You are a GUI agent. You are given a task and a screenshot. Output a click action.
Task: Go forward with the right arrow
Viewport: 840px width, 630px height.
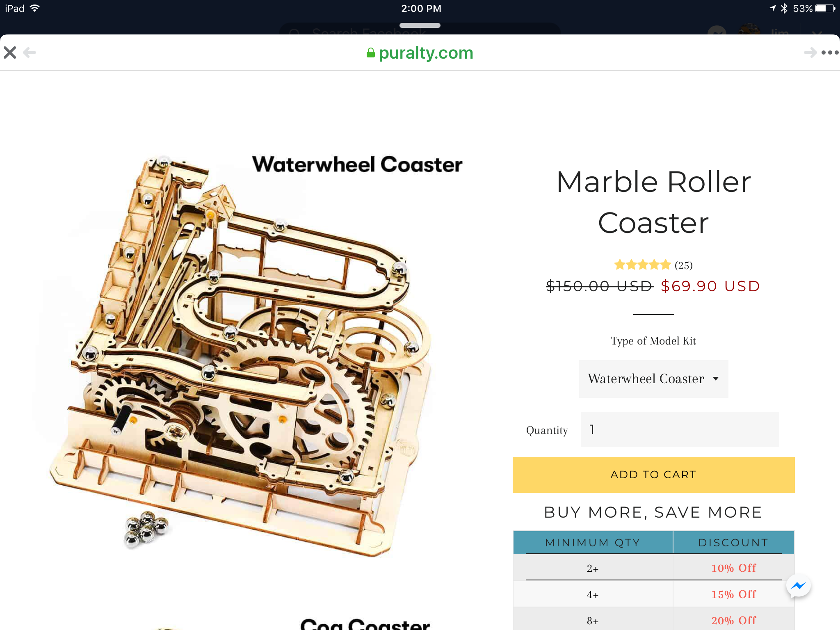[x=810, y=52]
